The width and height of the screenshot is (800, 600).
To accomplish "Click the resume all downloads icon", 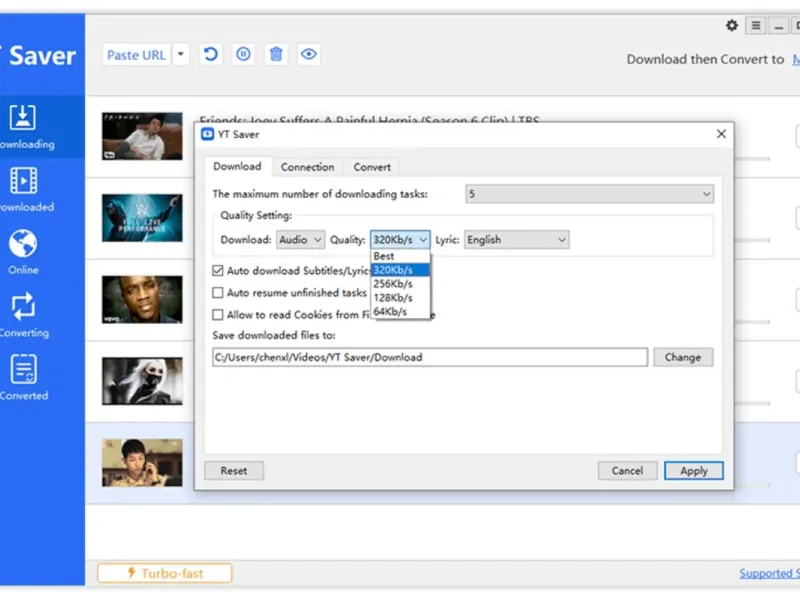I will 211,54.
